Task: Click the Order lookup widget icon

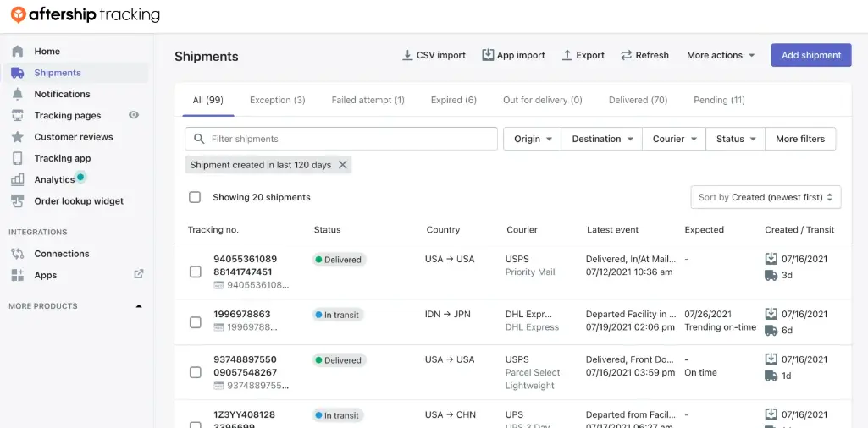Action: (18, 201)
